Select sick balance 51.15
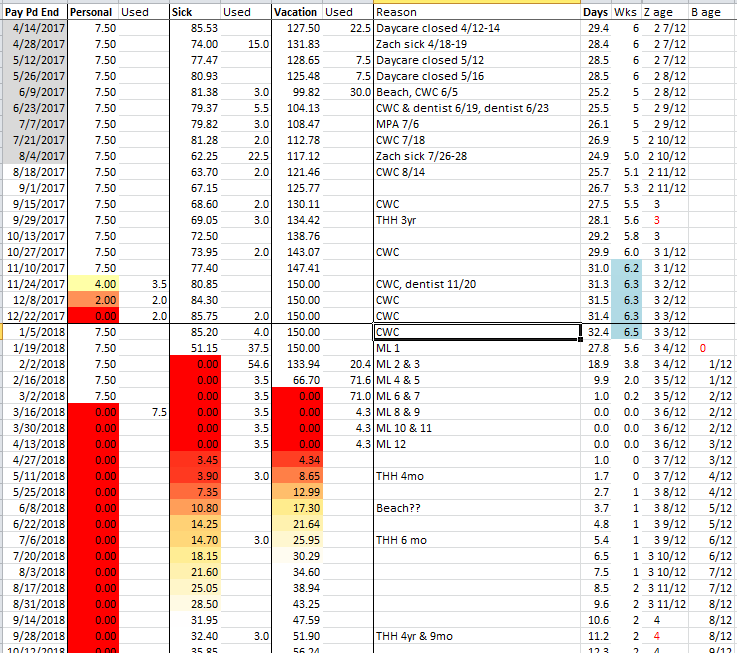Image resolution: width=737 pixels, height=653 pixels. click(195, 348)
